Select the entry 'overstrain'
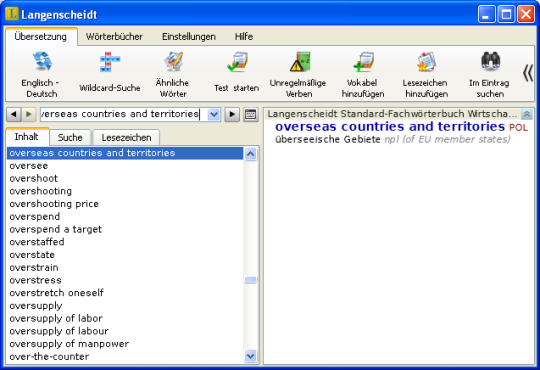540x370 pixels. (125, 268)
